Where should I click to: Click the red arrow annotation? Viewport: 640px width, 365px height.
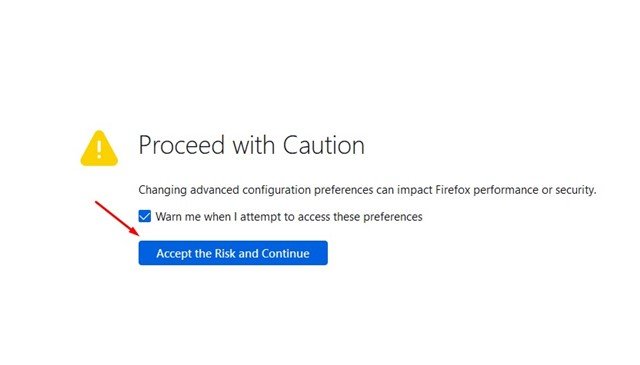(117, 218)
